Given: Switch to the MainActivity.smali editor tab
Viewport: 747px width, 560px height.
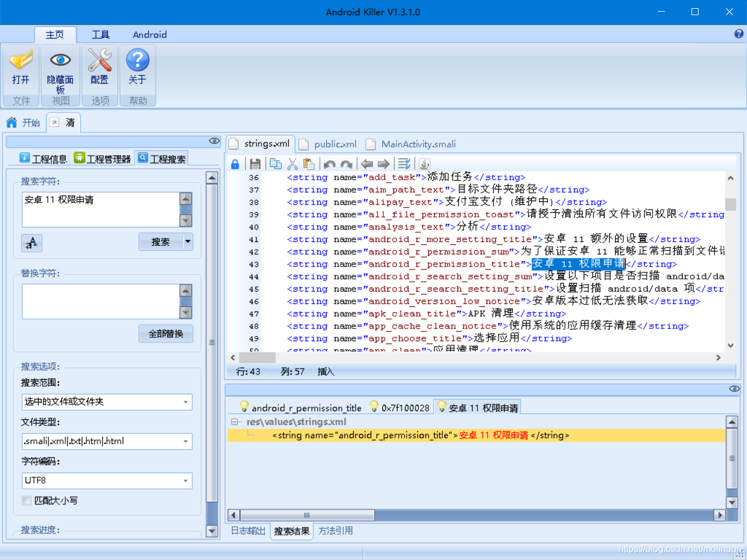Looking at the screenshot, I should 411,144.
